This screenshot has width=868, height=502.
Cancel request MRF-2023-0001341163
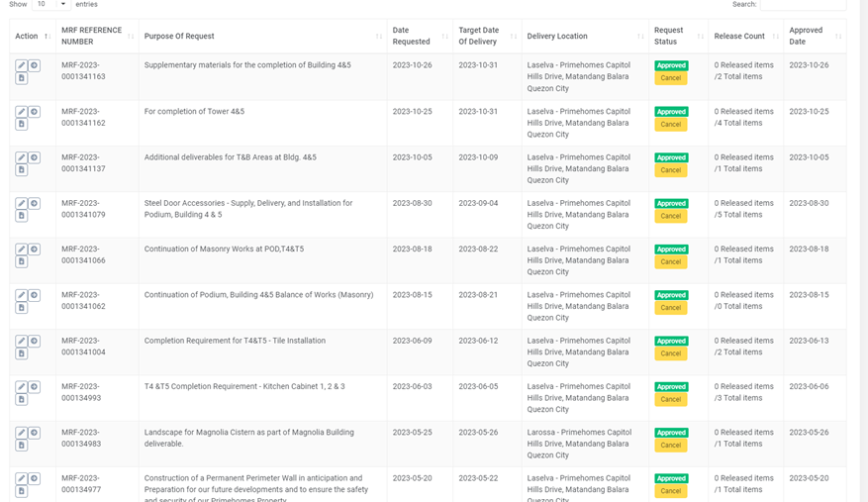670,78
